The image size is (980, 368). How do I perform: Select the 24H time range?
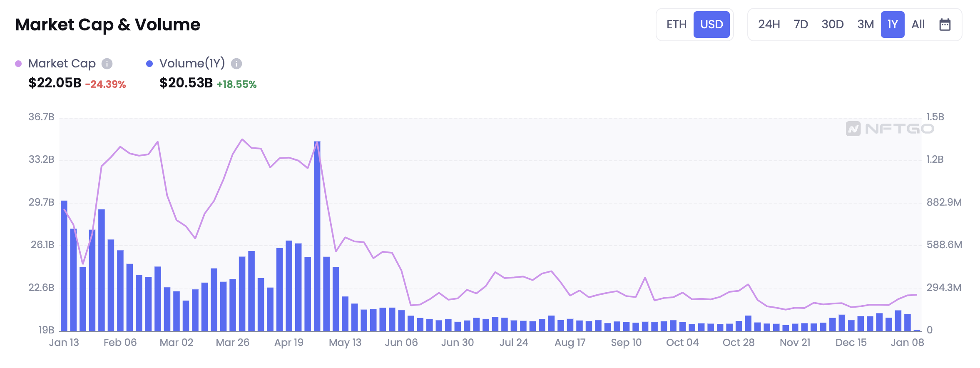pos(769,25)
